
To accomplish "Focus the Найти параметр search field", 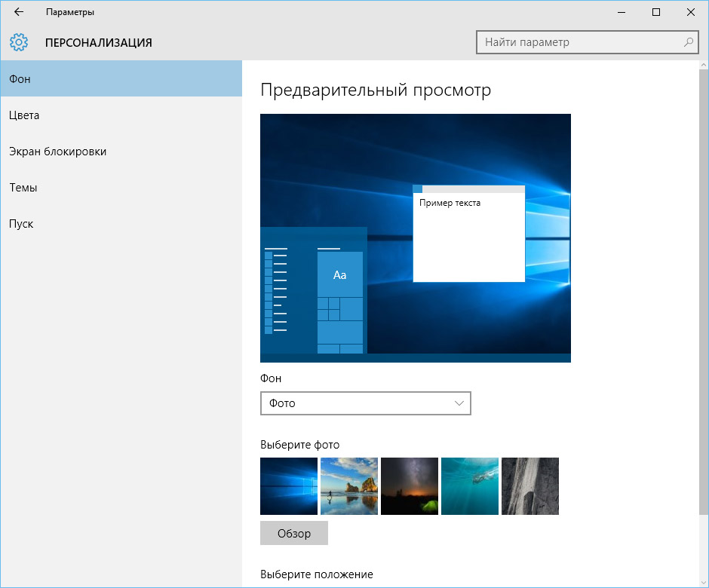I will [587, 42].
